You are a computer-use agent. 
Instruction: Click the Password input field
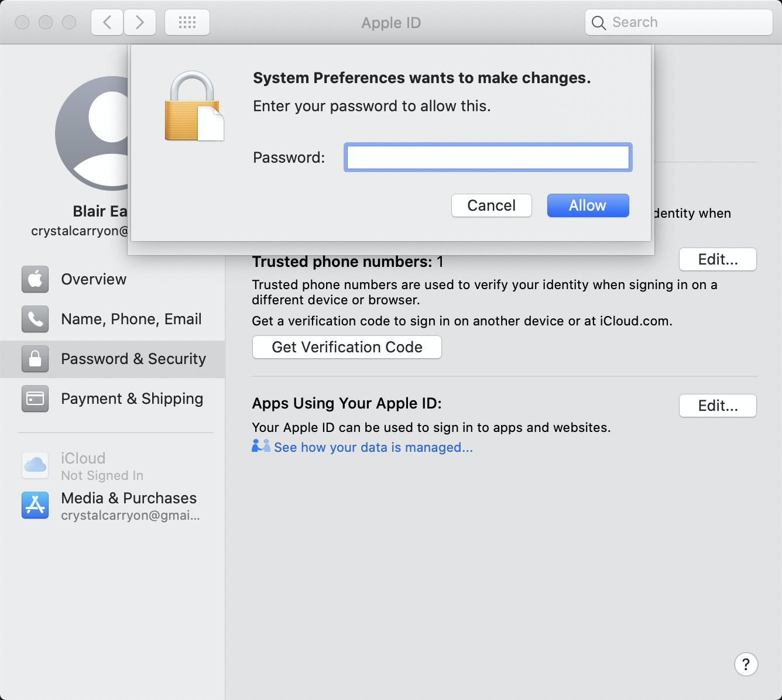488,157
